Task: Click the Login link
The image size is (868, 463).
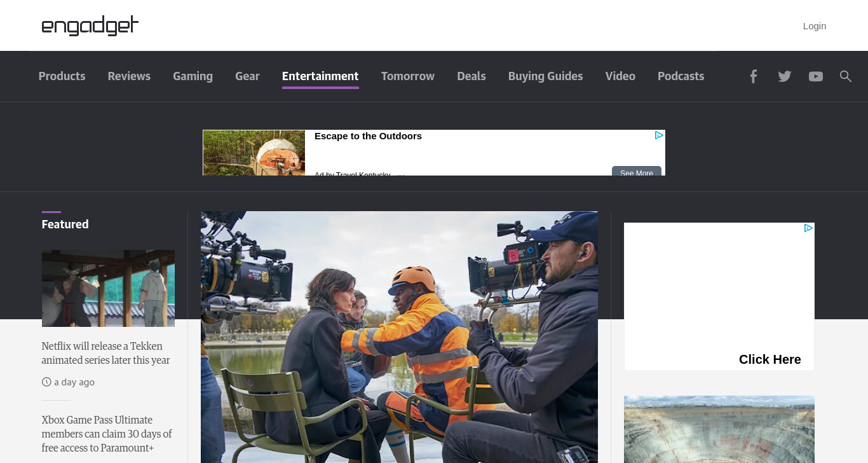Action: 815,26
